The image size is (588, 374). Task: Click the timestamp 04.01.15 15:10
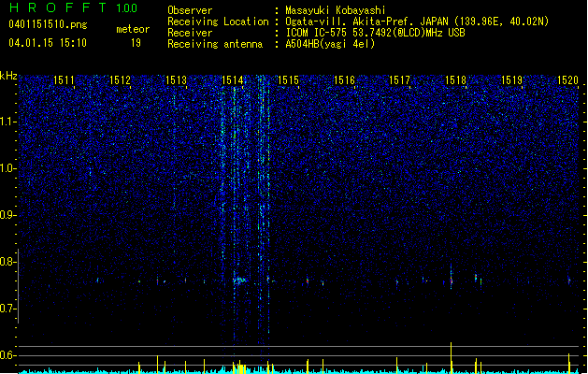coord(48,43)
